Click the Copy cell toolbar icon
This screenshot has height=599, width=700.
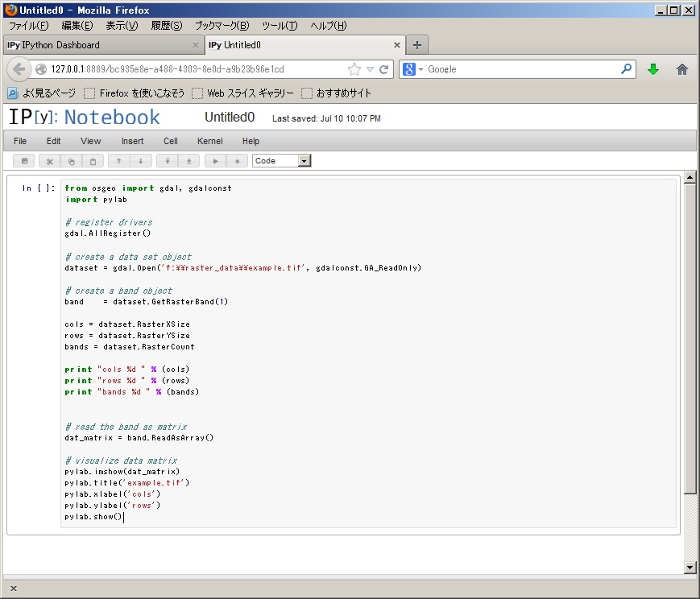pos(72,161)
